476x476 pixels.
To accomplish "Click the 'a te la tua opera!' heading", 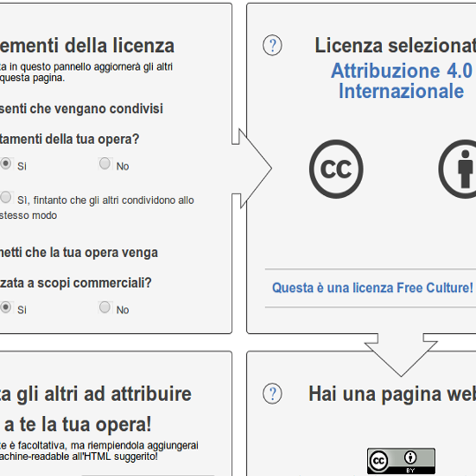I will [x=77, y=425].
